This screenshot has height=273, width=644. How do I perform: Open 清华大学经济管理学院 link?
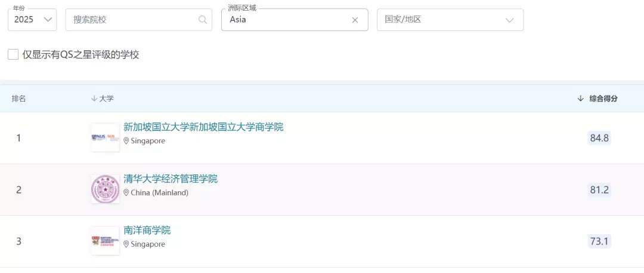tap(171, 179)
